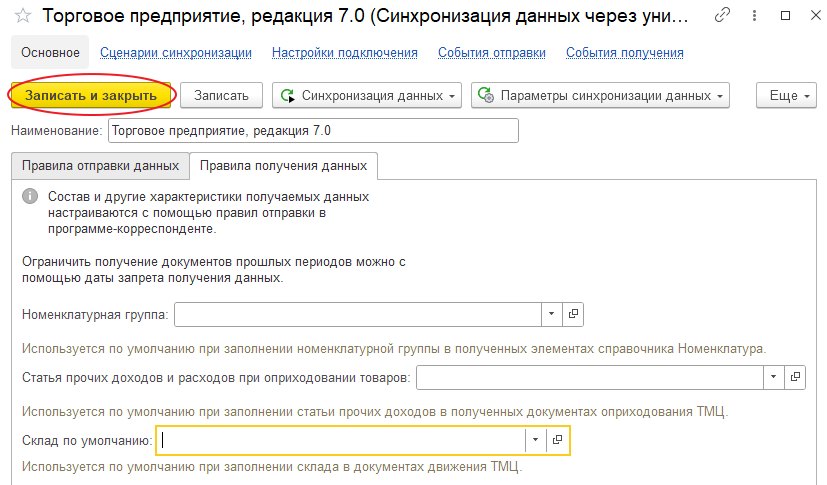
Task: Open События получения link
Action: point(624,53)
